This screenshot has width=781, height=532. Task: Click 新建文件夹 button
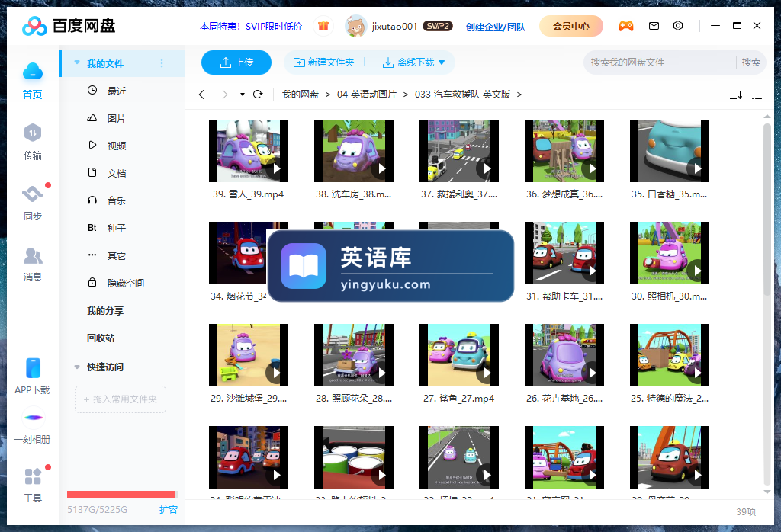pos(323,62)
